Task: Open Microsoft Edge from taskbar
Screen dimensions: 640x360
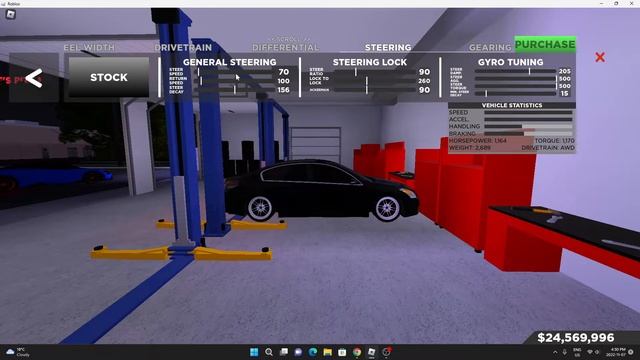Action: [313, 352]
